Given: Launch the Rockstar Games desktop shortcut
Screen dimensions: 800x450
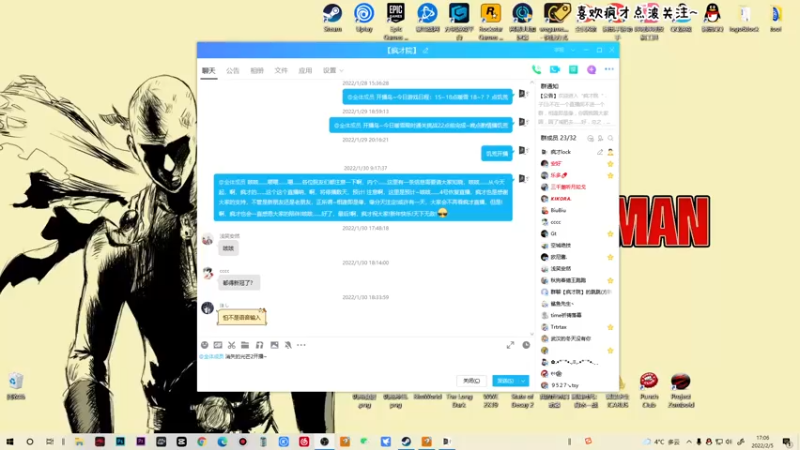Looking at the screenshot, I should [491, 21].
